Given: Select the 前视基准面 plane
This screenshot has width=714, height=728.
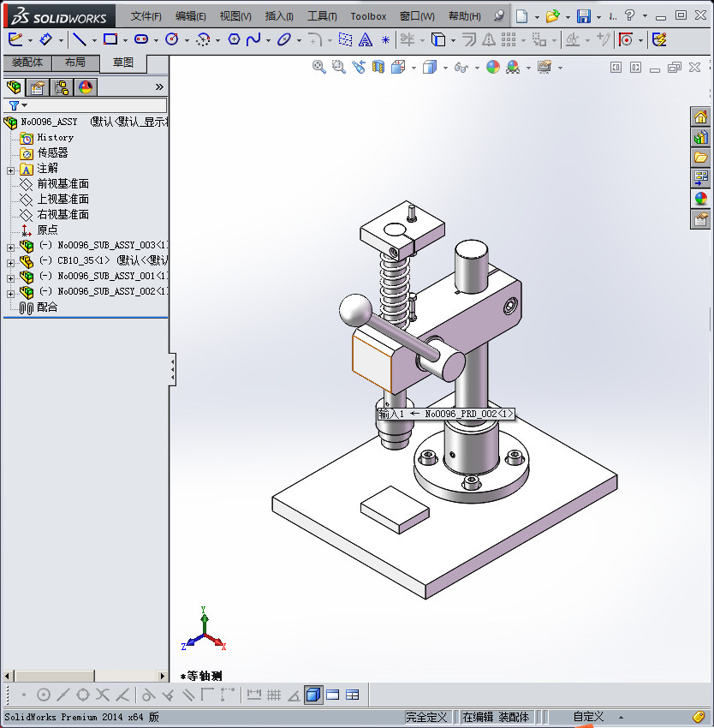Looking at the screenshot, I should [54, 184].
